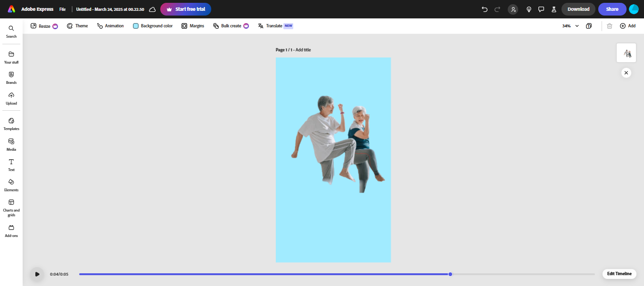The width and height of the screenshot is (644, 286).
Task: Open the Templates panel
Action: pyautogui.click(x=11, y=124)
